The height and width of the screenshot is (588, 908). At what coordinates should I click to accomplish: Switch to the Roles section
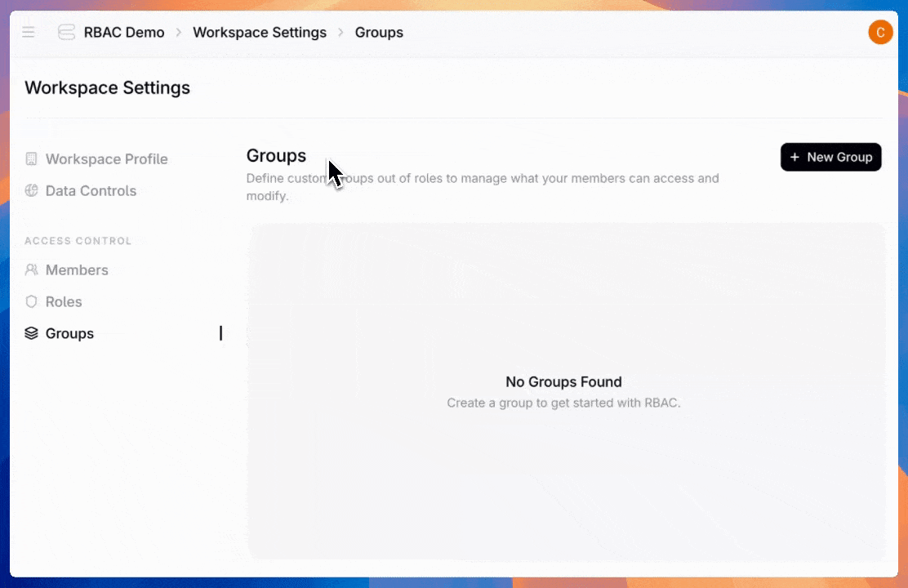(x=64, y=302)
